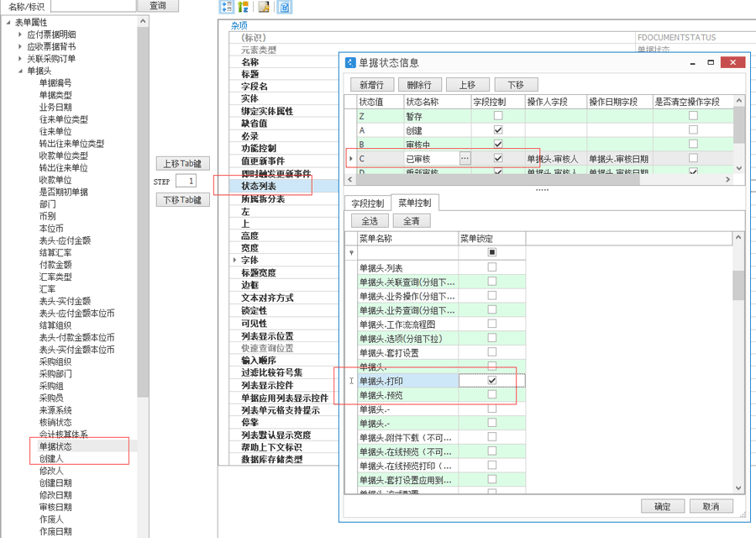The height and width of the screenshot is (538, 756).
Task: Click the 菜单名称 column header
Action: tap(408, 239)
